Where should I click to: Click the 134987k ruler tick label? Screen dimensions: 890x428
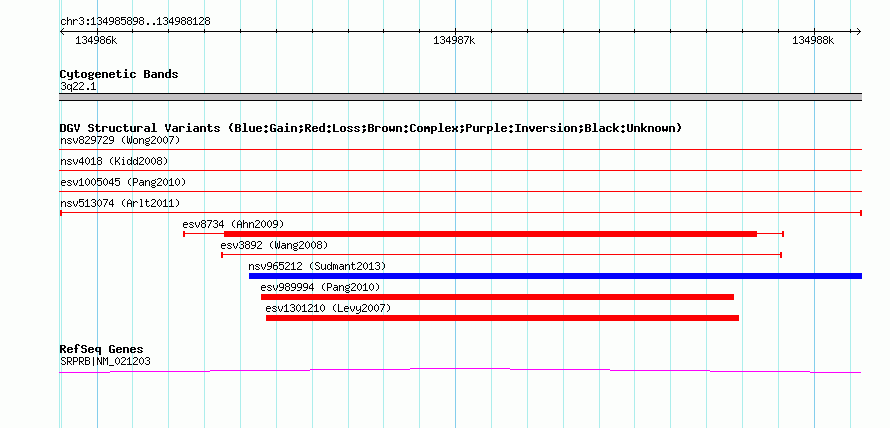[454, 40]
